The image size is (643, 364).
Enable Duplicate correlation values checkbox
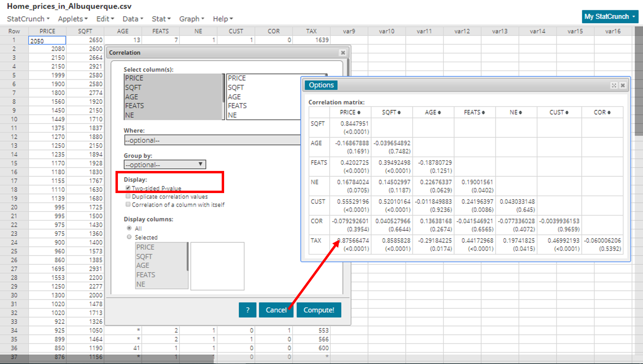[128, 196]
